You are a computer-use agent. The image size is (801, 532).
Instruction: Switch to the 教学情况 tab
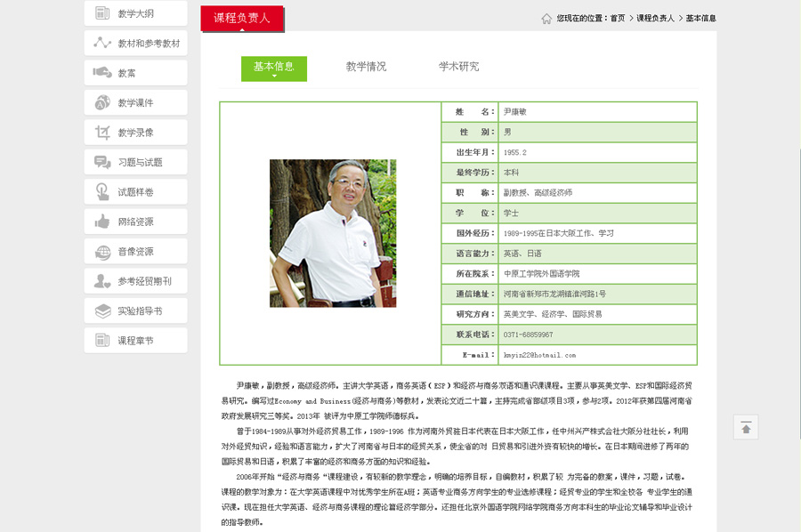click(367, 67)
